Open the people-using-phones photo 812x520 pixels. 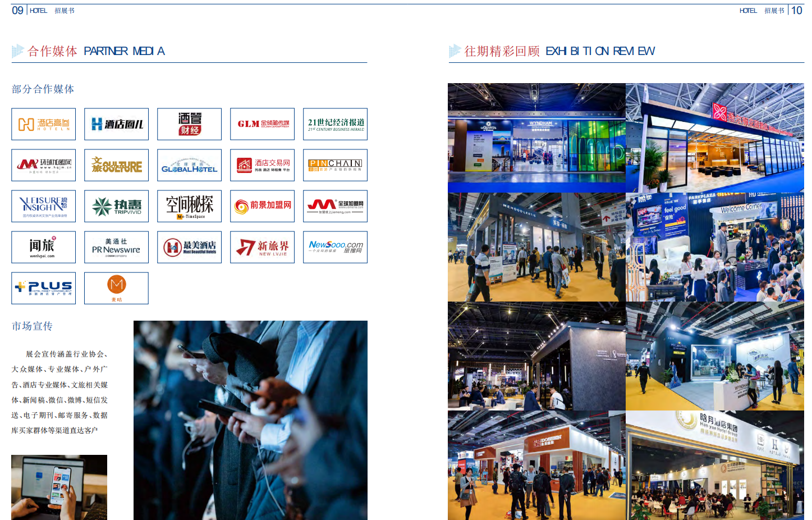(250, 420)
